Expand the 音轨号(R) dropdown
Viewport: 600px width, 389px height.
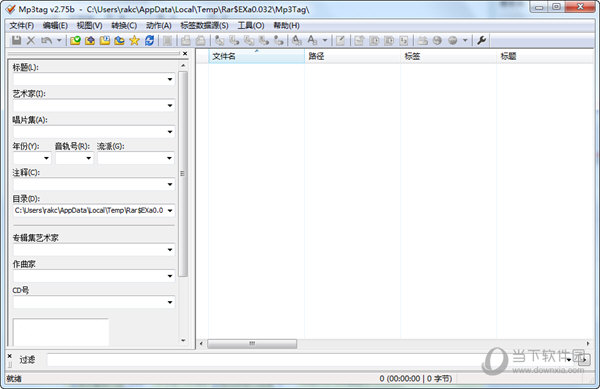[x=88, y=158]
